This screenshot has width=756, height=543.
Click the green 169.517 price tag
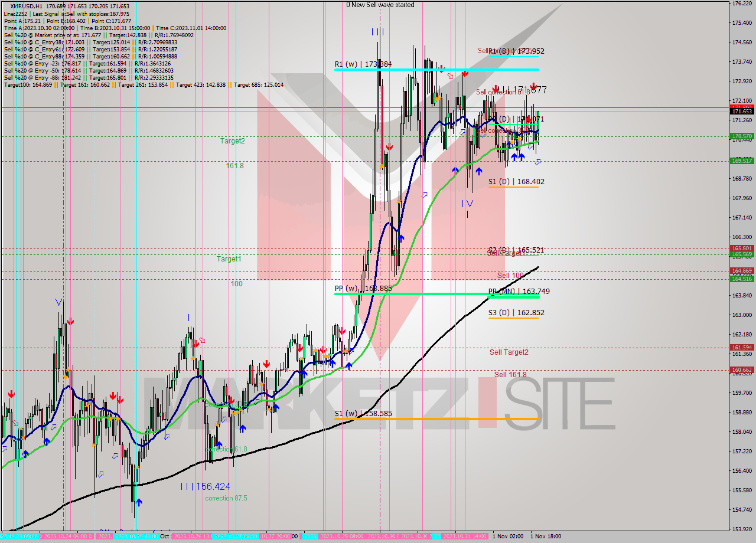tap(742, 161)
